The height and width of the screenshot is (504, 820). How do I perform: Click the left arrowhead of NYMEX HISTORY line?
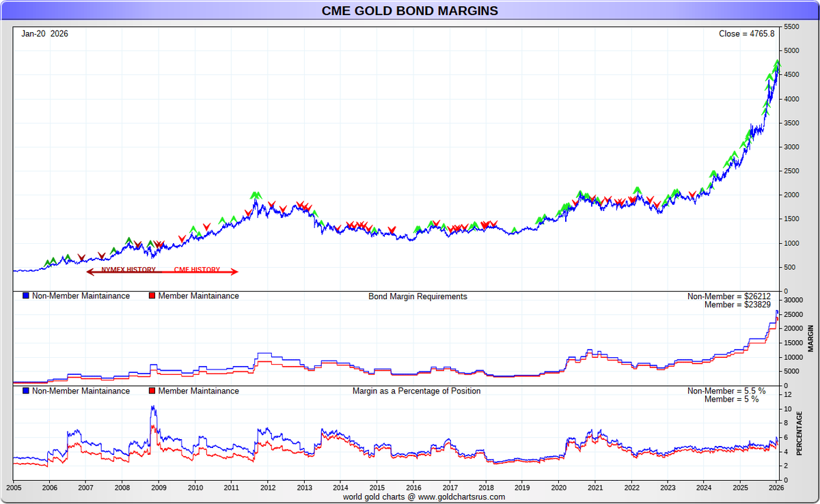(x=90, y=272)
